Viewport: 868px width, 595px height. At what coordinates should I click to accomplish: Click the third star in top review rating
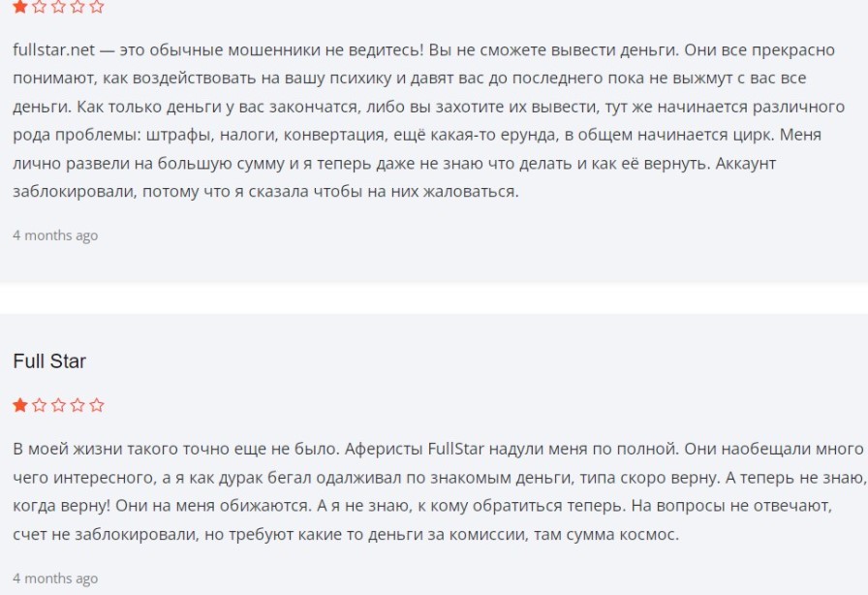coord(58,7)
